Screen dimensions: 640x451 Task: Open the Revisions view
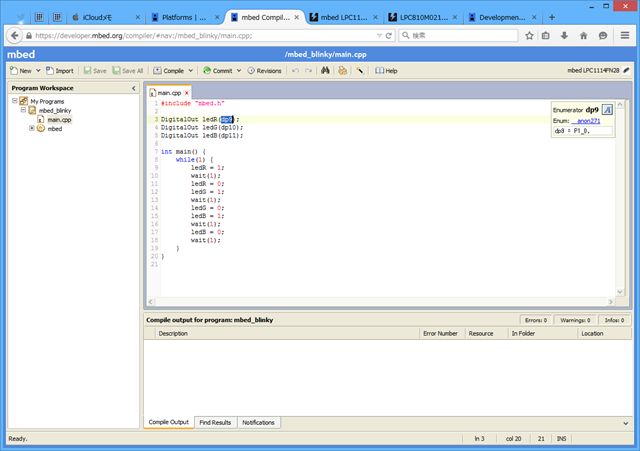pos(264,71)
